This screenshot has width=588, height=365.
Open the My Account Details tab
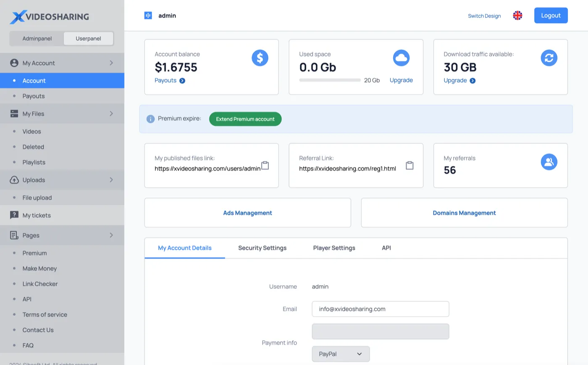[185, 248]
